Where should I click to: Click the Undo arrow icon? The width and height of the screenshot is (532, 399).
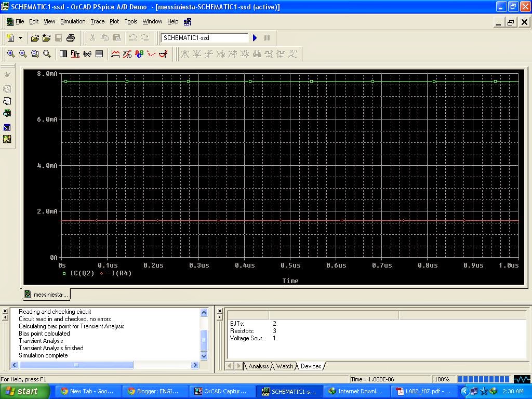click(132, 37)
